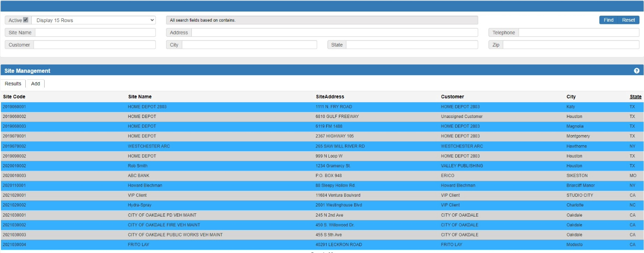Click into the Site Name field
The image size is (644, 253).
tap(95, 33)
